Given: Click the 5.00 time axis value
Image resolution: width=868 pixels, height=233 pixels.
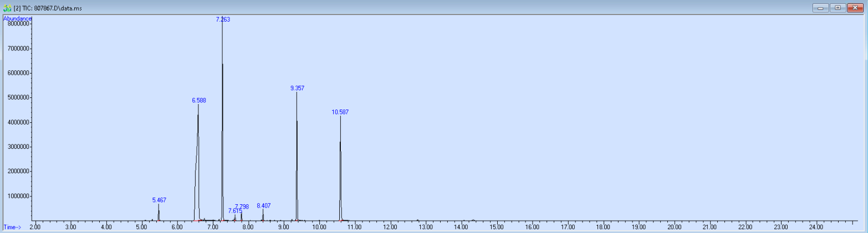Looking at the screenshot, I should (141, 227).
